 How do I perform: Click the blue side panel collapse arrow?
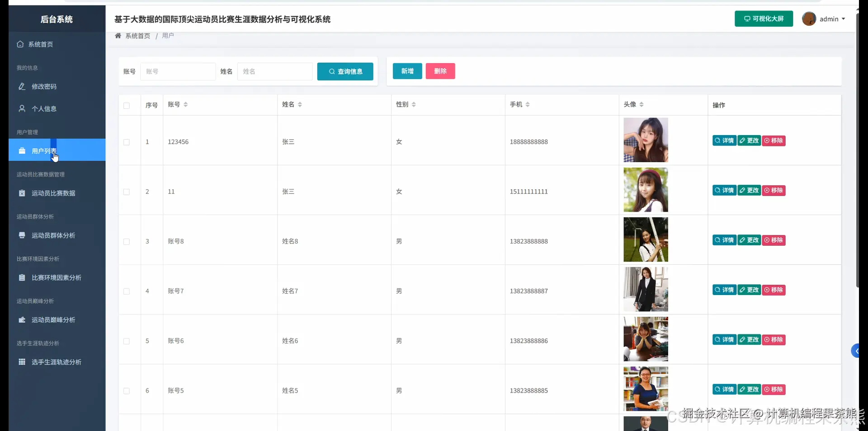pos(855,351)
